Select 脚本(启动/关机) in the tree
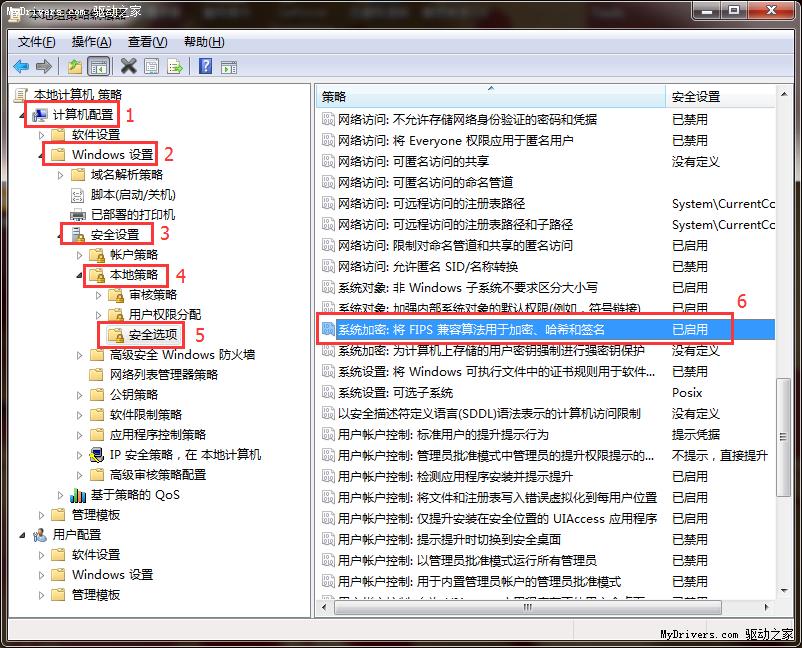 tap(132, 194)
